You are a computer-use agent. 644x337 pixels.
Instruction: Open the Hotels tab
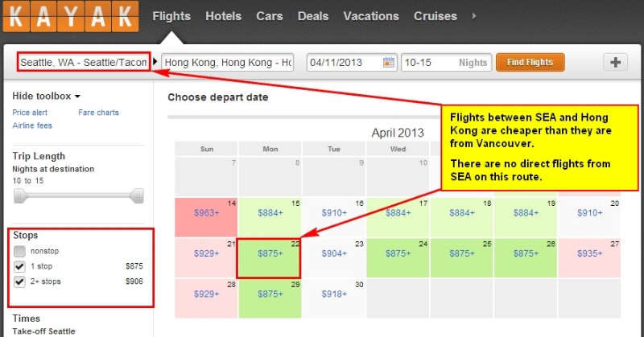click(224, 16)
